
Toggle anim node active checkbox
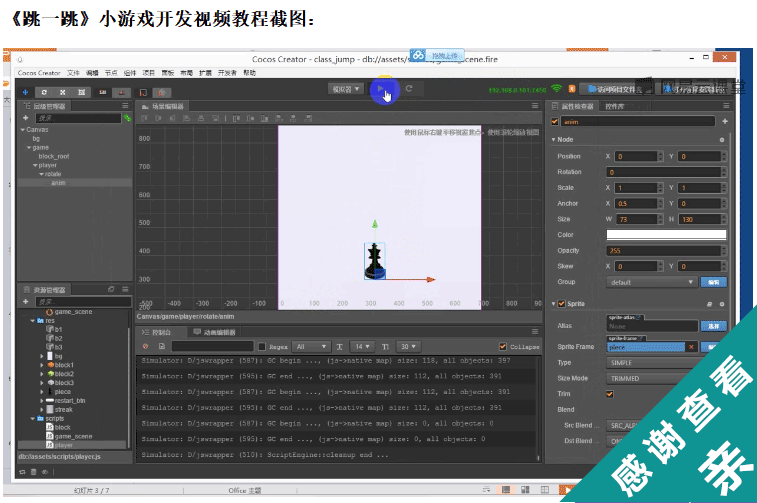coord(555,122)
